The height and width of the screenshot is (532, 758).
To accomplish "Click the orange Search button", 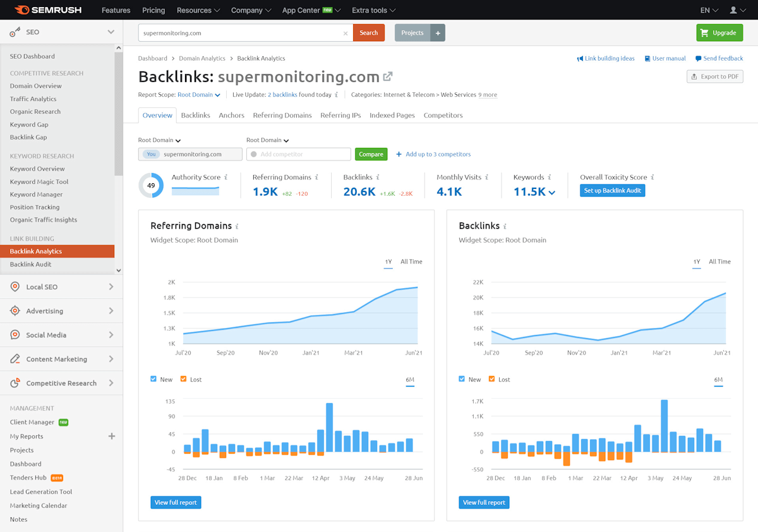I will click(x=369, y=33).
